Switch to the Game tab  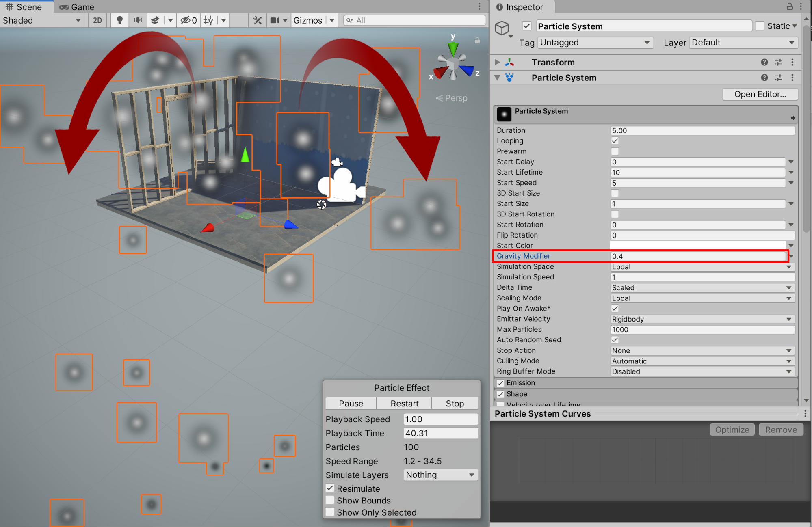[x=77, y=7]
